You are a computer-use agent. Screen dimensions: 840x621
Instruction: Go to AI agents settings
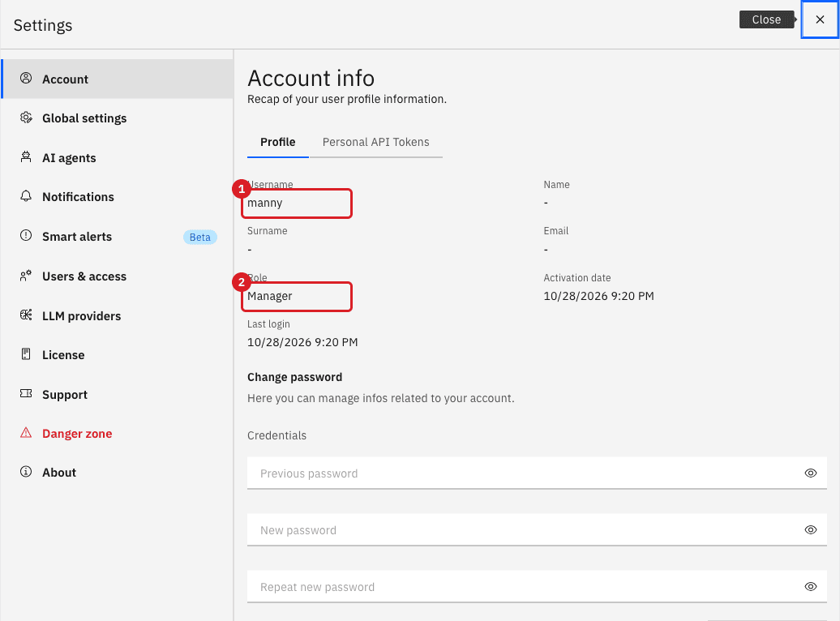point(118,157)
